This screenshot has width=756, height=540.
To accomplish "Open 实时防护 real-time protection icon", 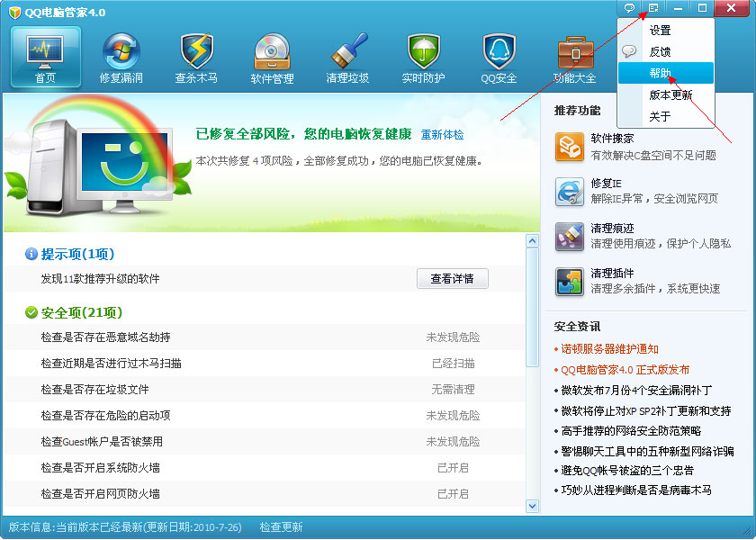I will tap(423, 58).
